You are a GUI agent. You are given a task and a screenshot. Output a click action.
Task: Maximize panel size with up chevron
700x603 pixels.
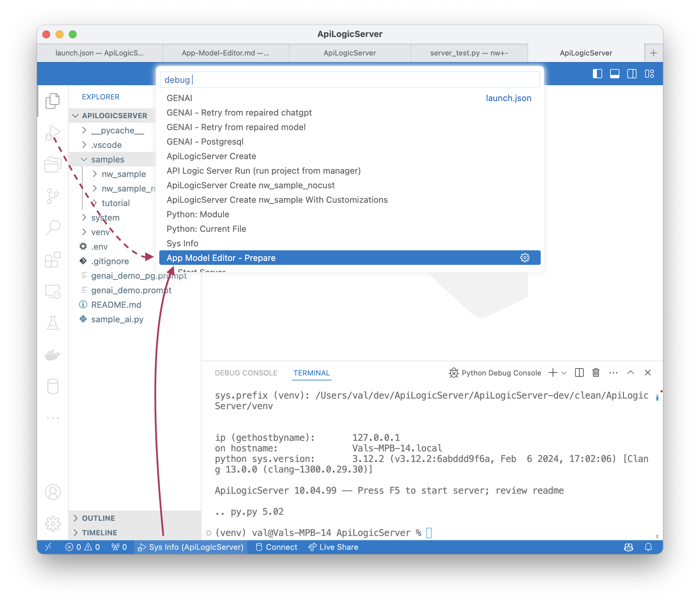point(630,373)
